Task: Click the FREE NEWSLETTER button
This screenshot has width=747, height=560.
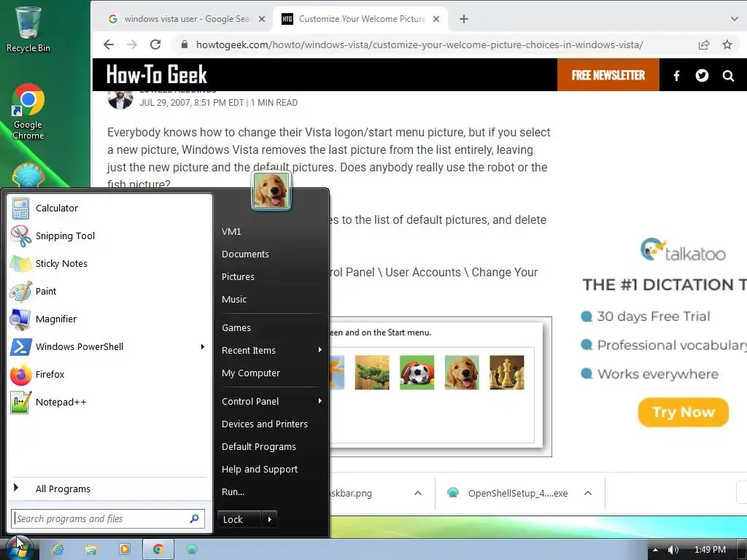Action: tap(608, 75)
